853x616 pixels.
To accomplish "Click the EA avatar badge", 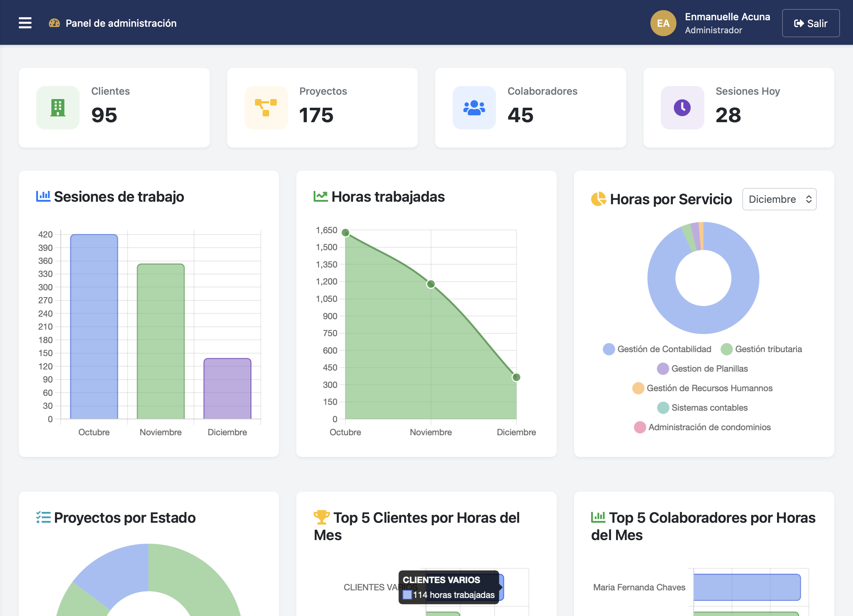I will (663, 23).
